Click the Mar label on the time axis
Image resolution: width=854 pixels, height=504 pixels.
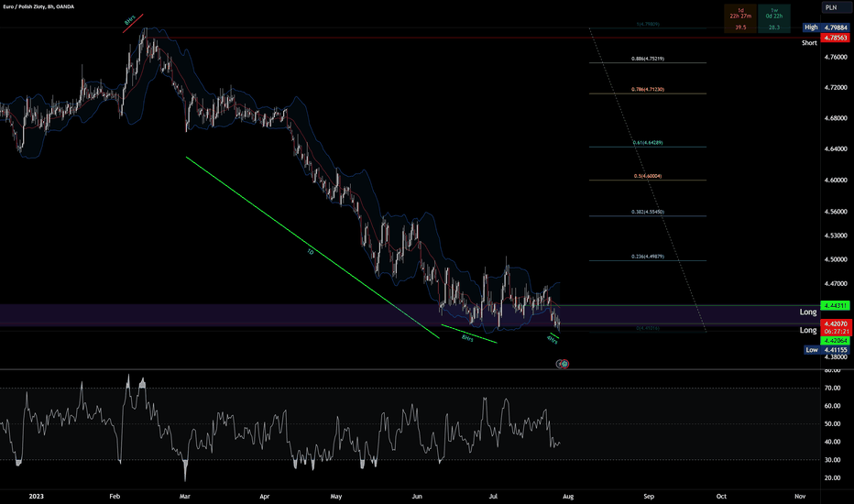coord(184,496)
